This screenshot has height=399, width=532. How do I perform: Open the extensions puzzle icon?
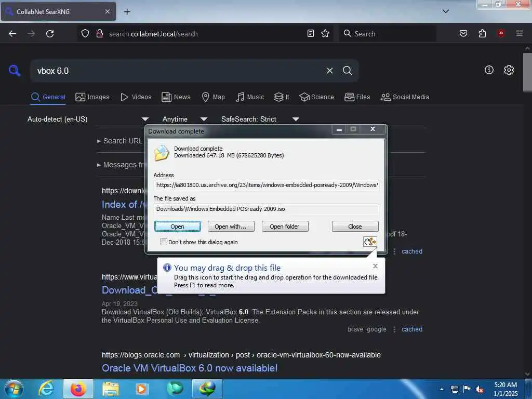point(482,33)
